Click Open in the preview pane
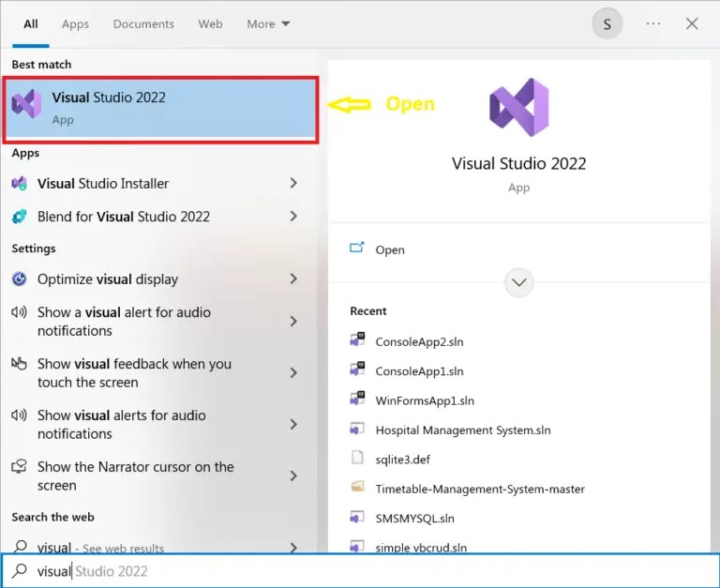The image size is (720, 588). 390,249
